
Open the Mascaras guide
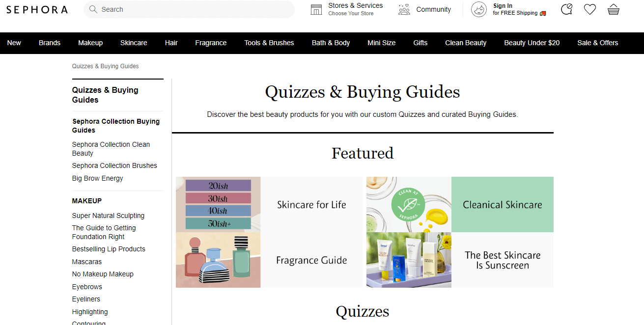click(x=87, y=262)
